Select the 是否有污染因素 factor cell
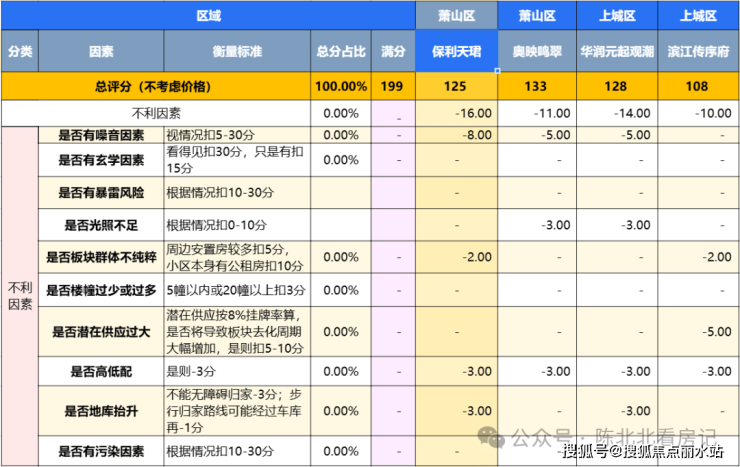740x467 pixels. pyautogui.click(x=101, y=451)
